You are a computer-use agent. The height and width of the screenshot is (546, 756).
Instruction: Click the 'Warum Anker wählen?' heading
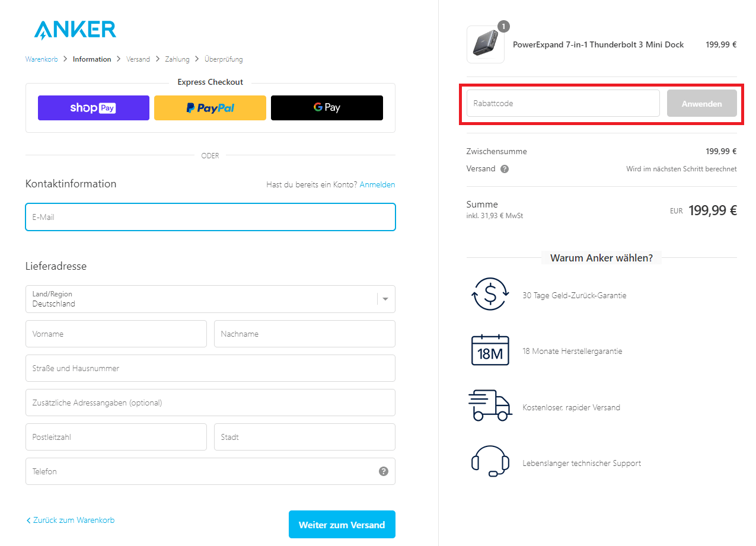[x=601, y=258]
